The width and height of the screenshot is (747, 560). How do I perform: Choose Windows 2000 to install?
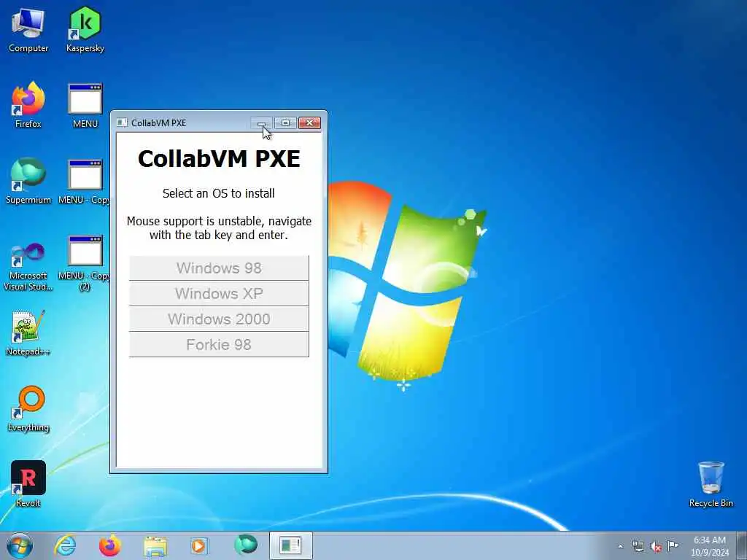coord(219,319)
